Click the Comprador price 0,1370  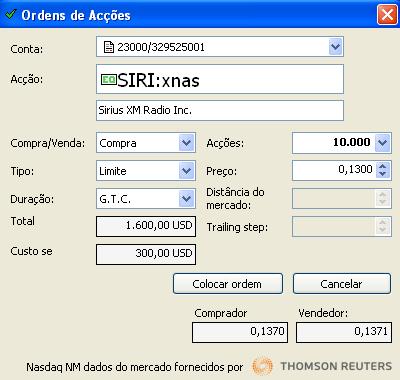pos(240,332)
